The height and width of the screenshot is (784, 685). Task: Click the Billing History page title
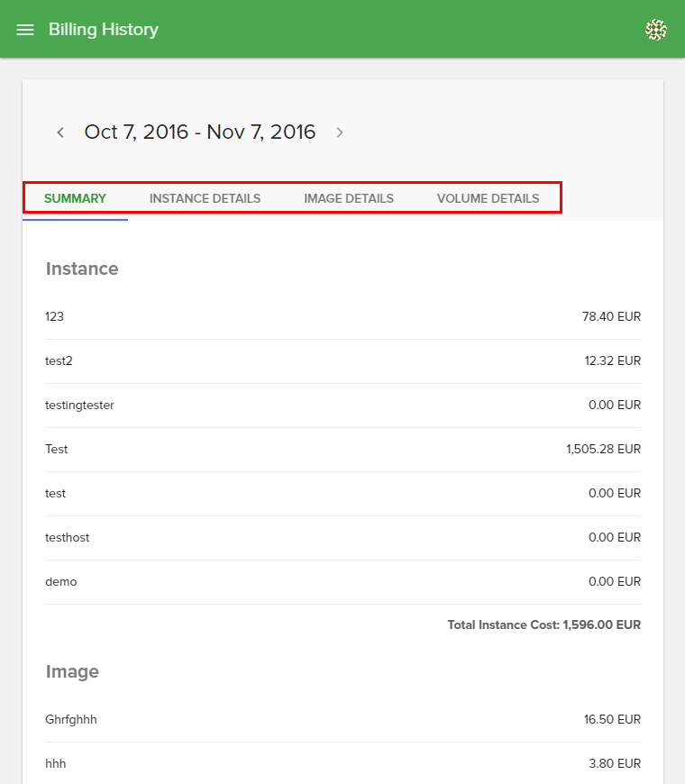(x=104, y=30)
